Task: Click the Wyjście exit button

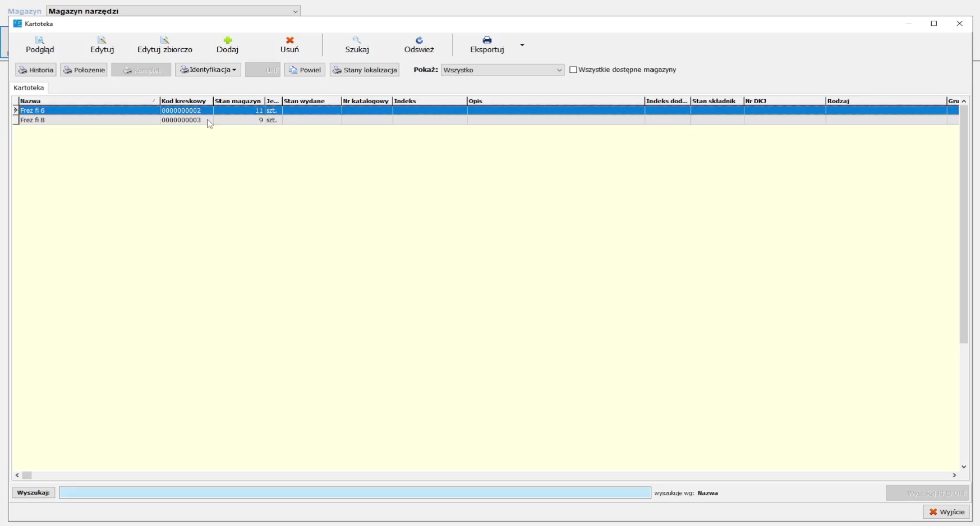Action: 946,512
